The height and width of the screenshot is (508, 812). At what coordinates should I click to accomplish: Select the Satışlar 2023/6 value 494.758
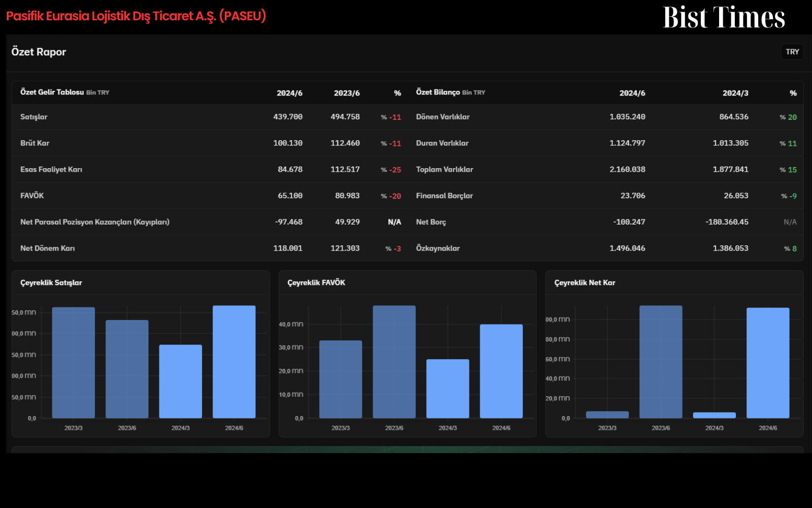[x=345, y=117]
